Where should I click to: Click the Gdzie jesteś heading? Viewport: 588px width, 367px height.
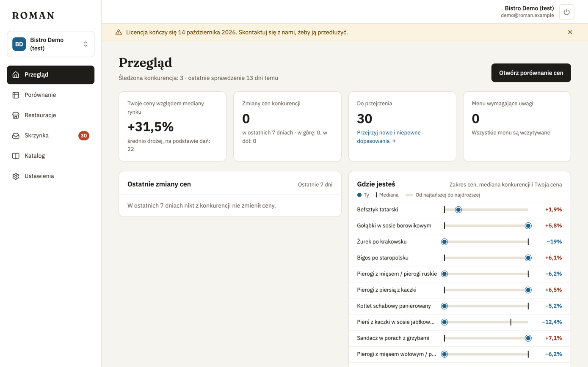[376, 184]
